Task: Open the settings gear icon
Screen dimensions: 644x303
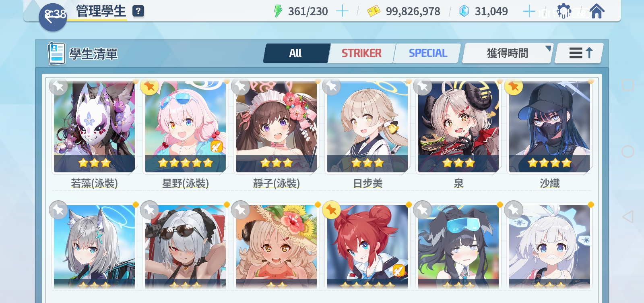Action: point(564,11)
